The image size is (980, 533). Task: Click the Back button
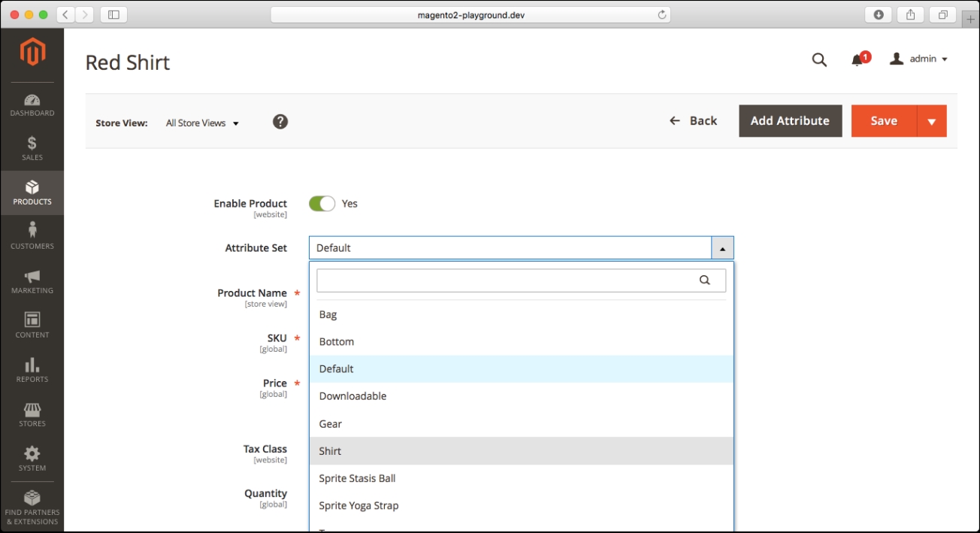pyautogui.click(x=693, y=121)
